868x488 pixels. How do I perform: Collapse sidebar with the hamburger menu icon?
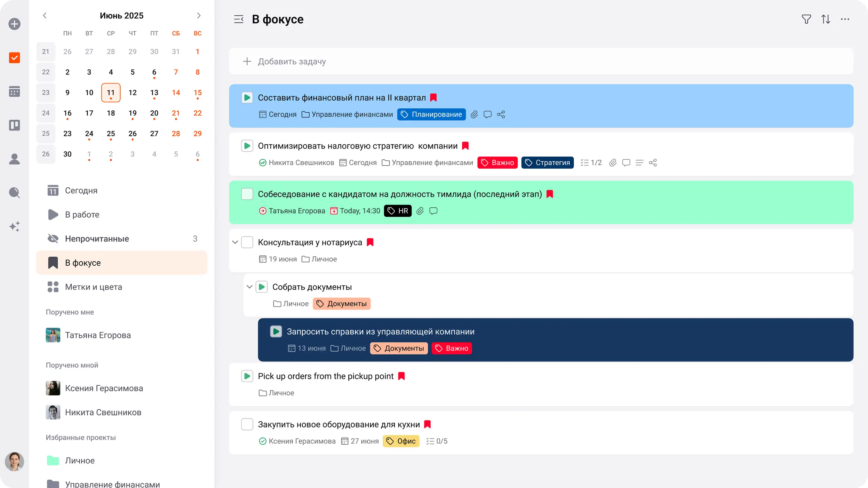tap(239, 19)
